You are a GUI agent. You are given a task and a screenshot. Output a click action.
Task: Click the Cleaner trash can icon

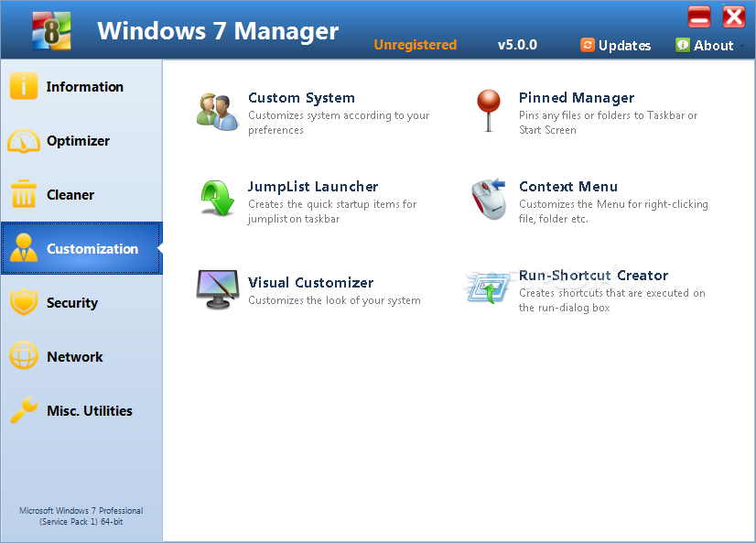pyautogui.click(x=24, y=194)
